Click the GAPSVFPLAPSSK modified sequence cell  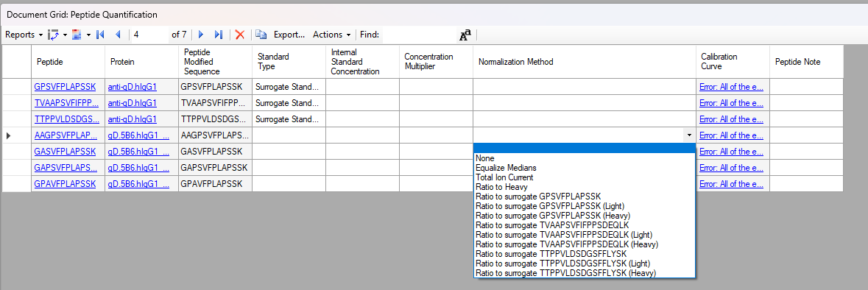pos(215,167)
